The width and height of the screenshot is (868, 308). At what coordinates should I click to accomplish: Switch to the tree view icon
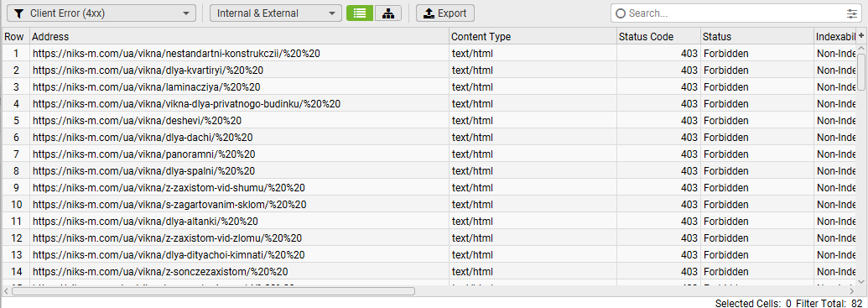(x=388, y=13)
